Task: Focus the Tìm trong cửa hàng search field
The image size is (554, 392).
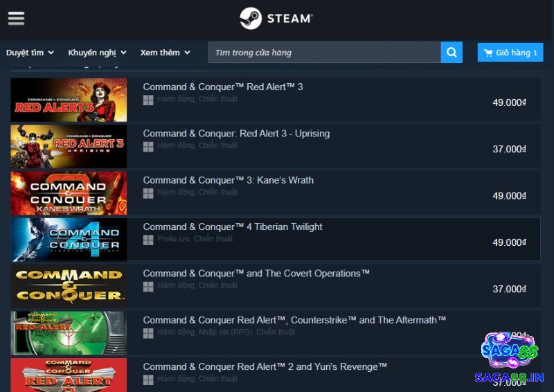Action: (324, 53)
